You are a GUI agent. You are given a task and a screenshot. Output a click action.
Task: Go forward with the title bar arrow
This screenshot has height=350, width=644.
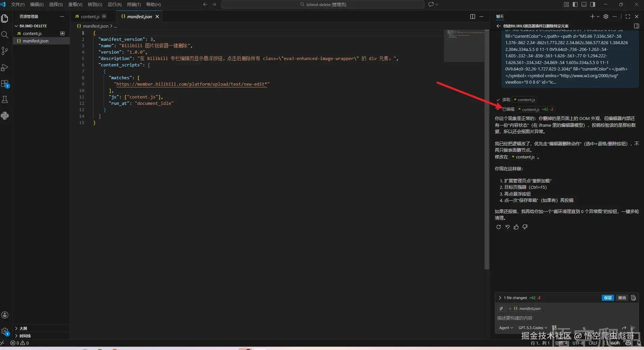point(214,4)
